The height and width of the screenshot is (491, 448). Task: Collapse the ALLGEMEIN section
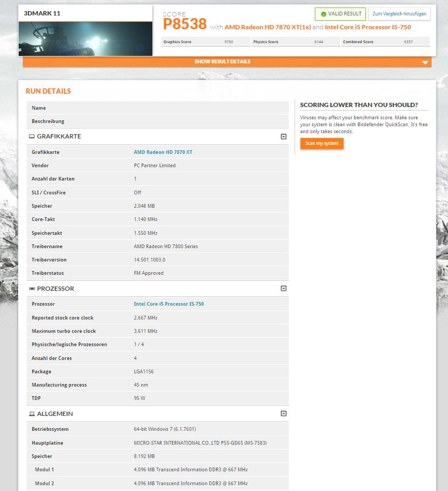pos(283,414)
